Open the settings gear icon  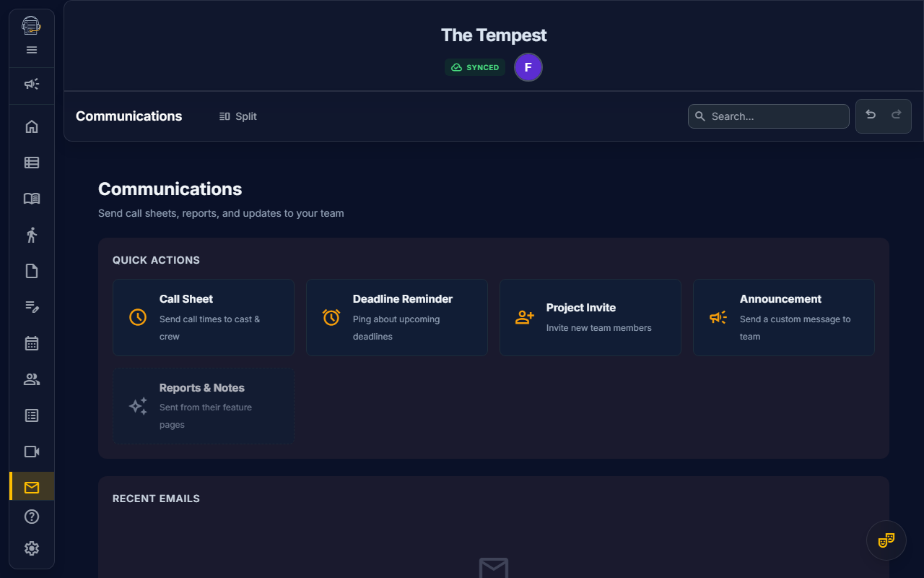pyautogui.click(x=31, y=548)
